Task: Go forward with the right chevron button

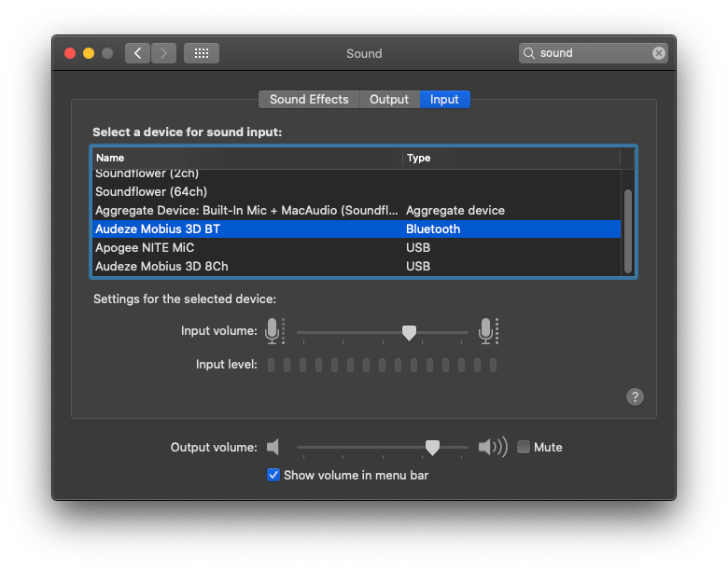Action: click(x=163, y=53)
